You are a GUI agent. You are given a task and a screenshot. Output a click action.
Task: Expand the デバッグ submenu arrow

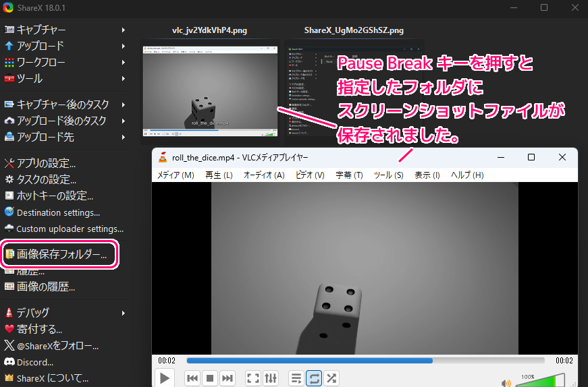tap(124, 313)
